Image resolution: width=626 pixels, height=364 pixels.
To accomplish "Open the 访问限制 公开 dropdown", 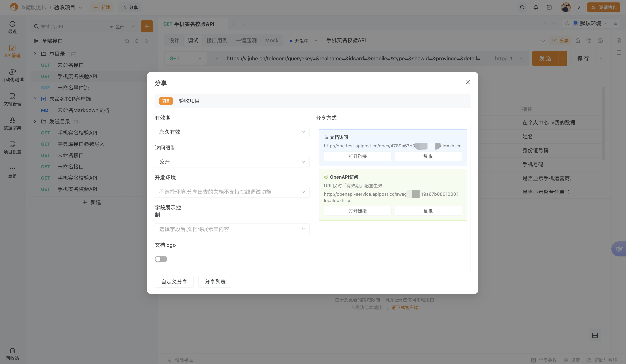I will (232, 162).
